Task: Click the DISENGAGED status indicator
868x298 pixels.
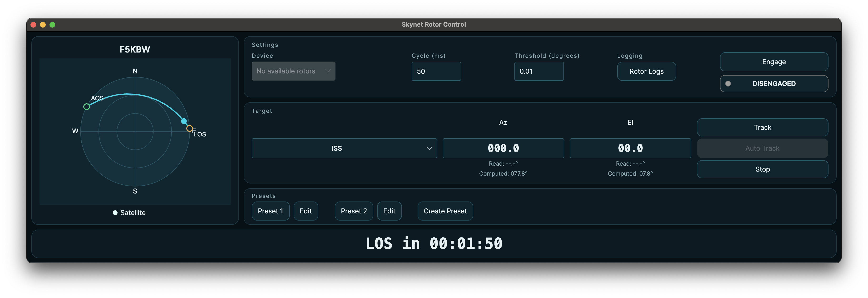Action: click(774, 84)
